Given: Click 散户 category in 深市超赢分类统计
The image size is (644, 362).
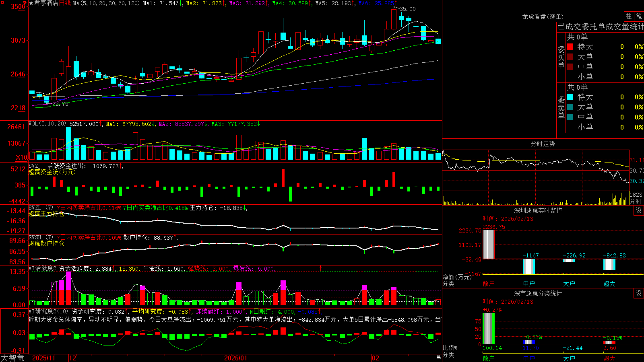Looking at the screenshot, I should (489, 358).
